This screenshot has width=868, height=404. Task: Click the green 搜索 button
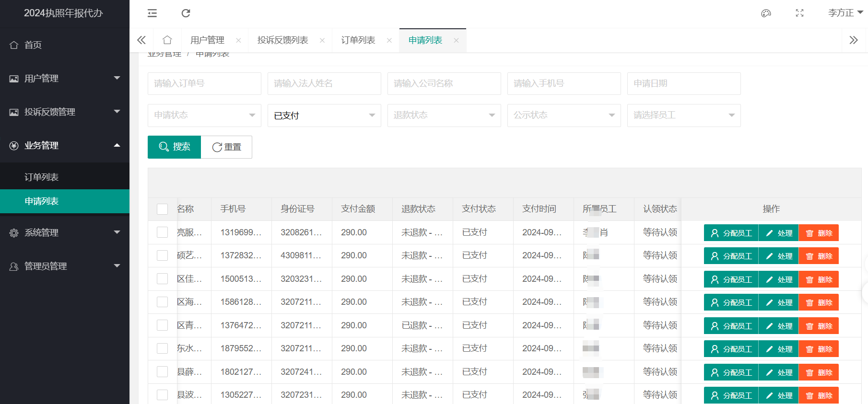click(x=174, y=147)
